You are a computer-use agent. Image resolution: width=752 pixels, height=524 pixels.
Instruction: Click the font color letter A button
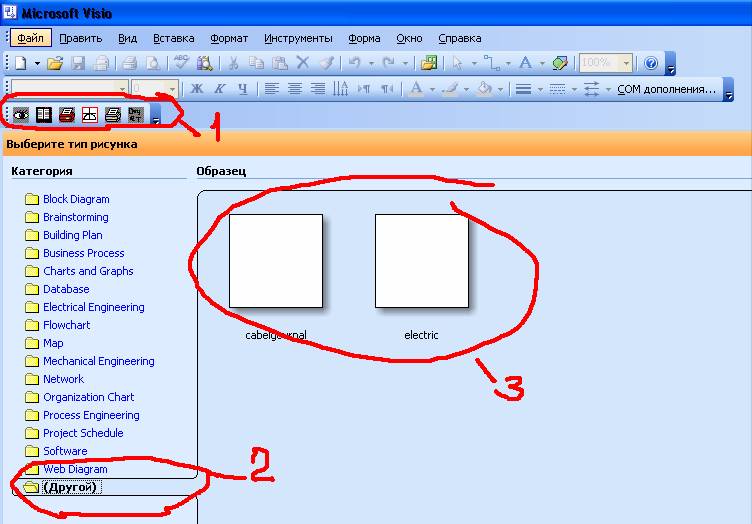pyautogui.click(x=416, y=89)
